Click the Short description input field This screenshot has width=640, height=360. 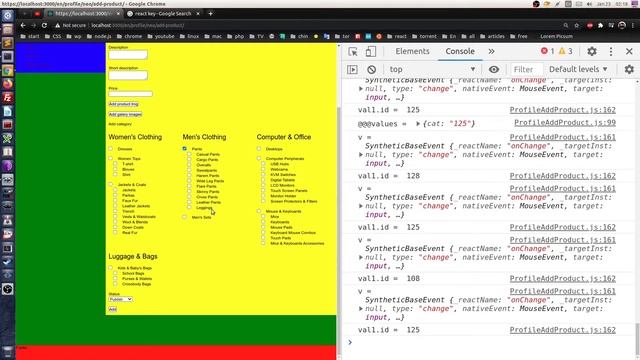(x=128, y=75)
